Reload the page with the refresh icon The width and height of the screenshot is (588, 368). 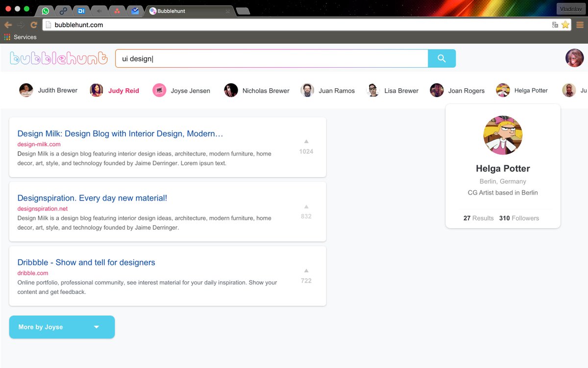pos(34,25)
